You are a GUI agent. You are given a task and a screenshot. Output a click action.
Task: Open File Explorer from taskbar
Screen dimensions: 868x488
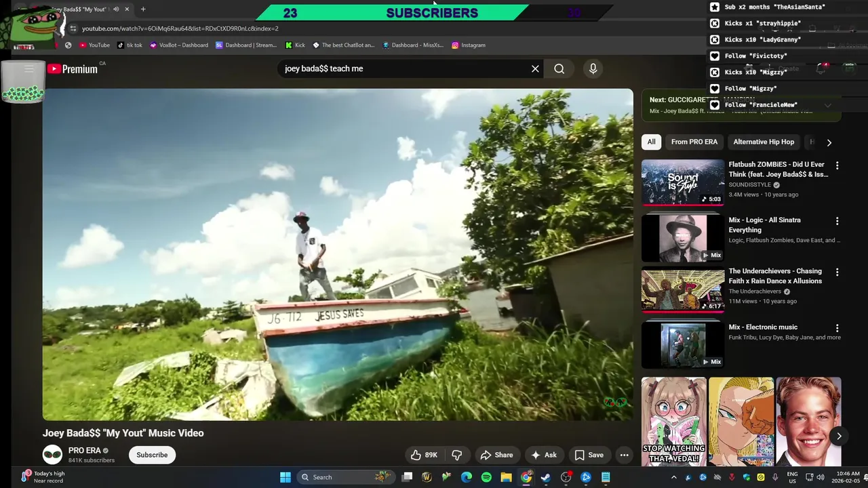(x=506, y=477)
